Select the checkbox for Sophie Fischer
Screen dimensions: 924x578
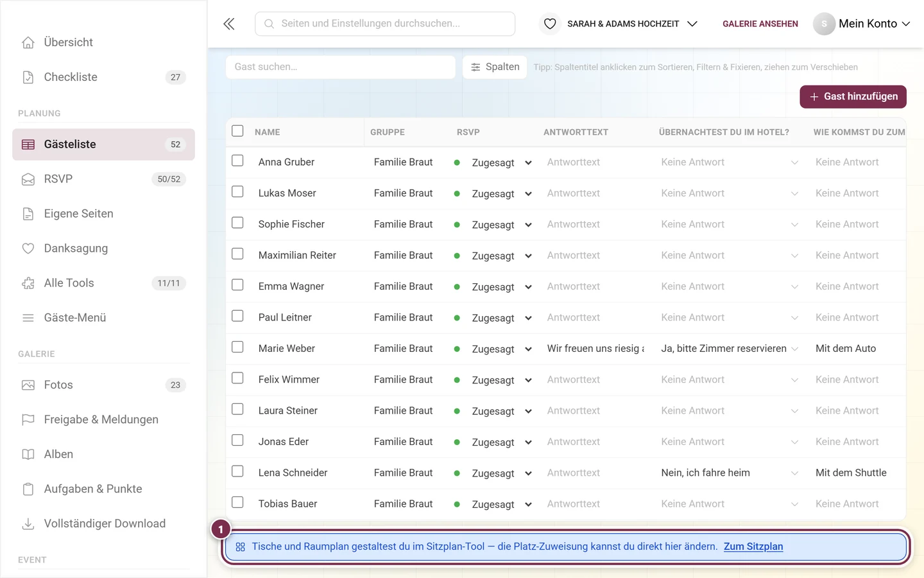237,223
